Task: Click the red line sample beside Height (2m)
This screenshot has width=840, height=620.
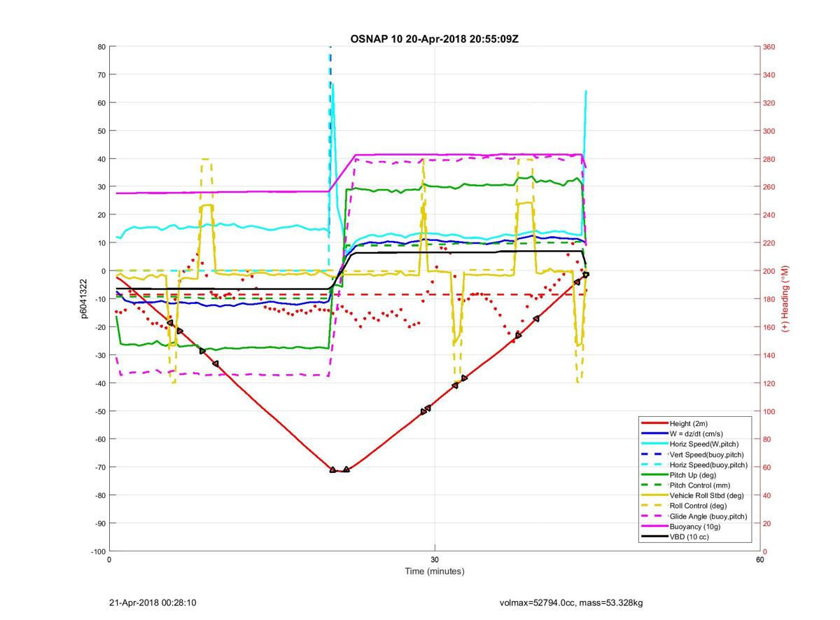Action: tap(653, 423)
